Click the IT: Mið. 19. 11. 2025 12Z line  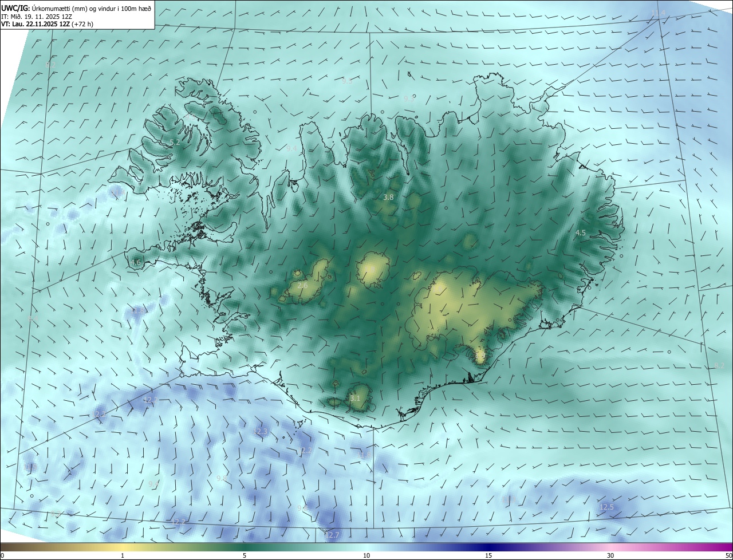(x=38, y=17)
